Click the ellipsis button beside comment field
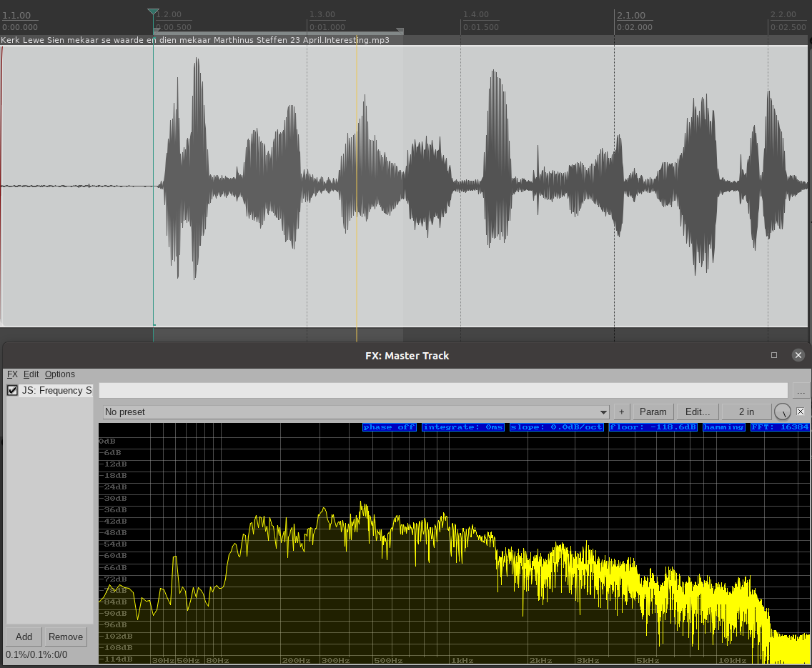Screen dimensions: 812x668 click(x=801, y=391)
